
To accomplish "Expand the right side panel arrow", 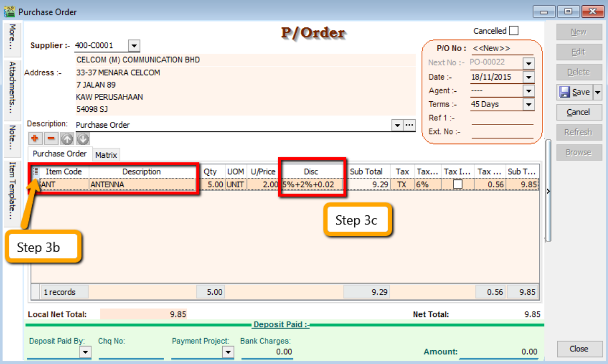I will click(548, 191).
